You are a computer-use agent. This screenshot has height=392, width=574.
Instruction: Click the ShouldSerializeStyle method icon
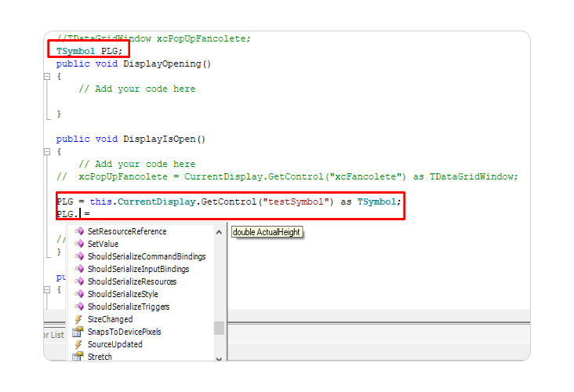[x=79, y=295]
